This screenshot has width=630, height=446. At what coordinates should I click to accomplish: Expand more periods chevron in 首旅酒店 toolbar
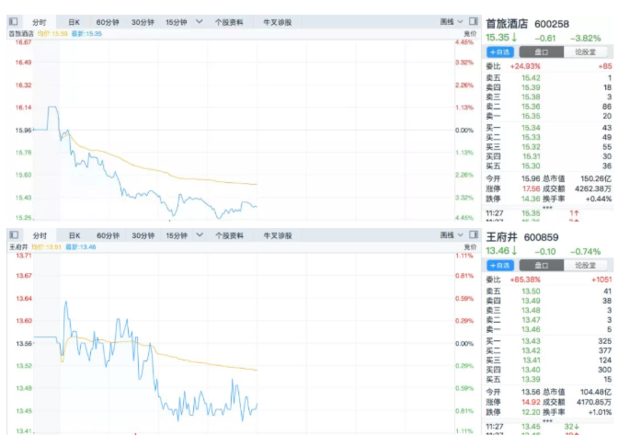(x=199, y=22)
